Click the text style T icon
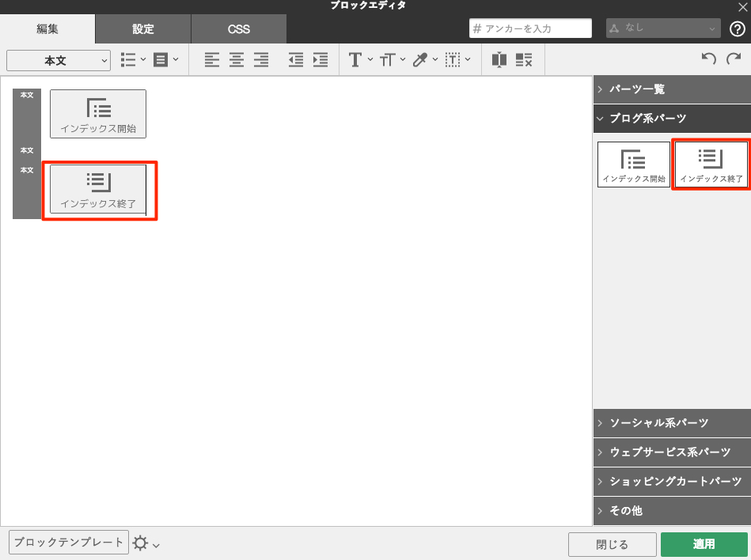Image resolution: width=751 pixels, height=560 pixels. click(355, 60)
